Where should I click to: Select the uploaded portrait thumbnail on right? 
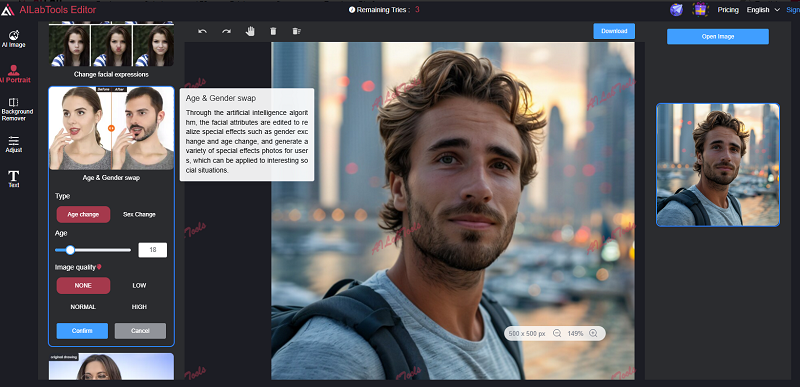coord(718,165)
